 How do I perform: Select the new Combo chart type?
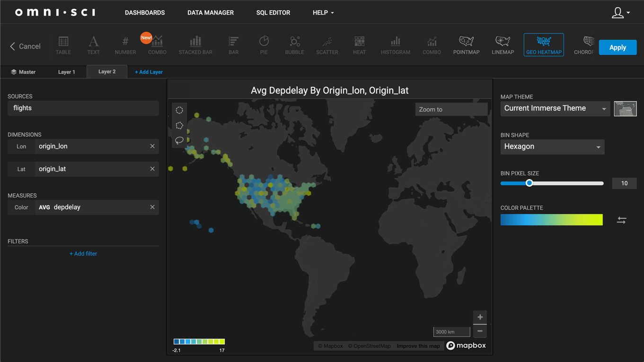click(x=157, y=45)
